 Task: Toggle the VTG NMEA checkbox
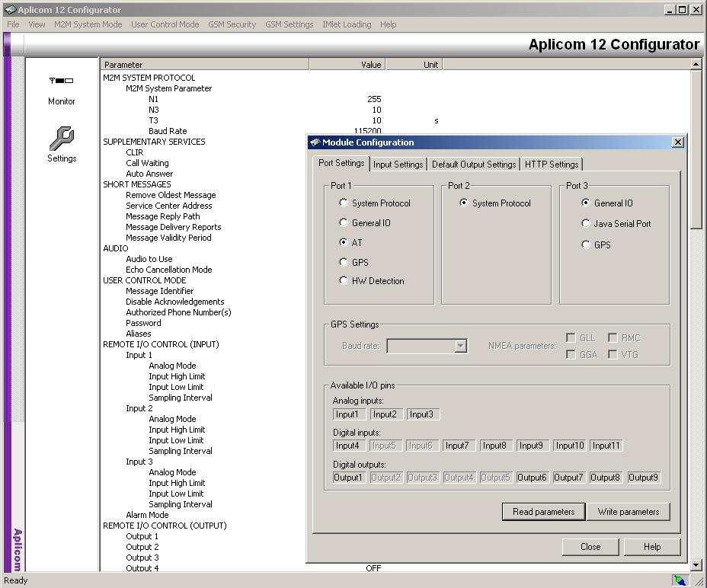613,354
